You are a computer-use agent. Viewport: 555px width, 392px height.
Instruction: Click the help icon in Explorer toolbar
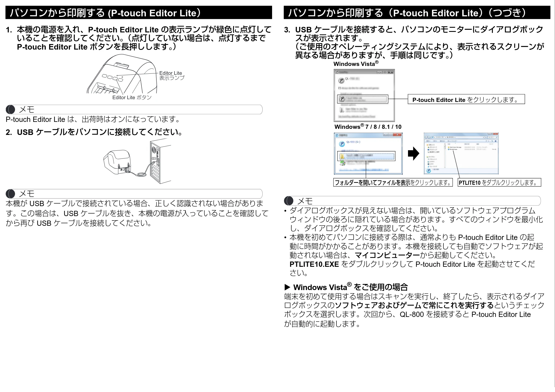pyautogui.click(x=496, y=141)
